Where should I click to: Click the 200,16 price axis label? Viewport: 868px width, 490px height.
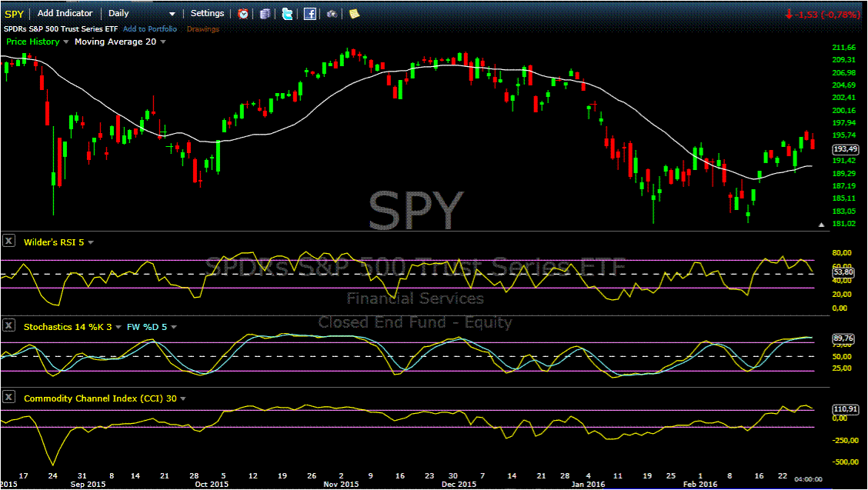point(843,110)
